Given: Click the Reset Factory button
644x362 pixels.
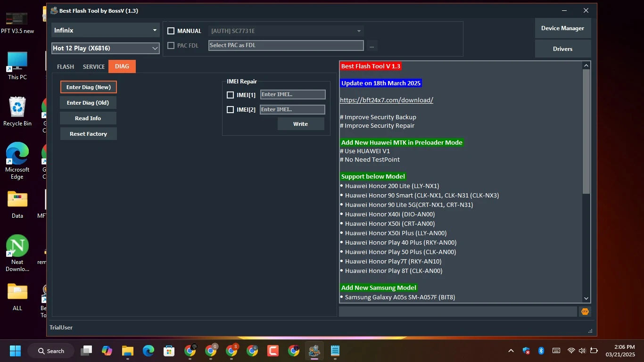Looking at the screenshot, I should tap(88, 134).
